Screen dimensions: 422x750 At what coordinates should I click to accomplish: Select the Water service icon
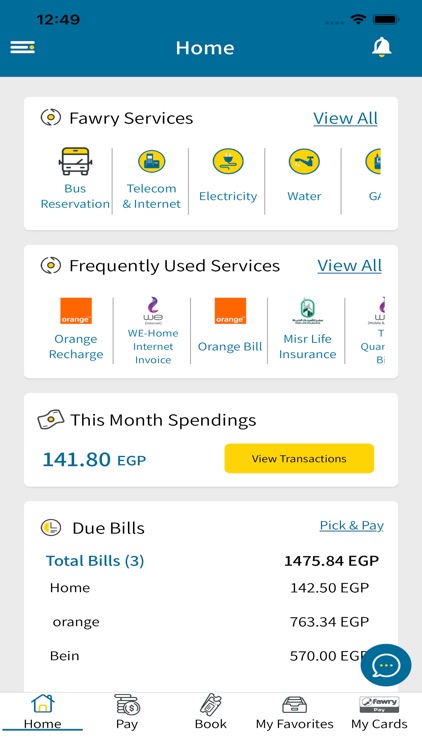pyautogui.click(x=304, y=161)
